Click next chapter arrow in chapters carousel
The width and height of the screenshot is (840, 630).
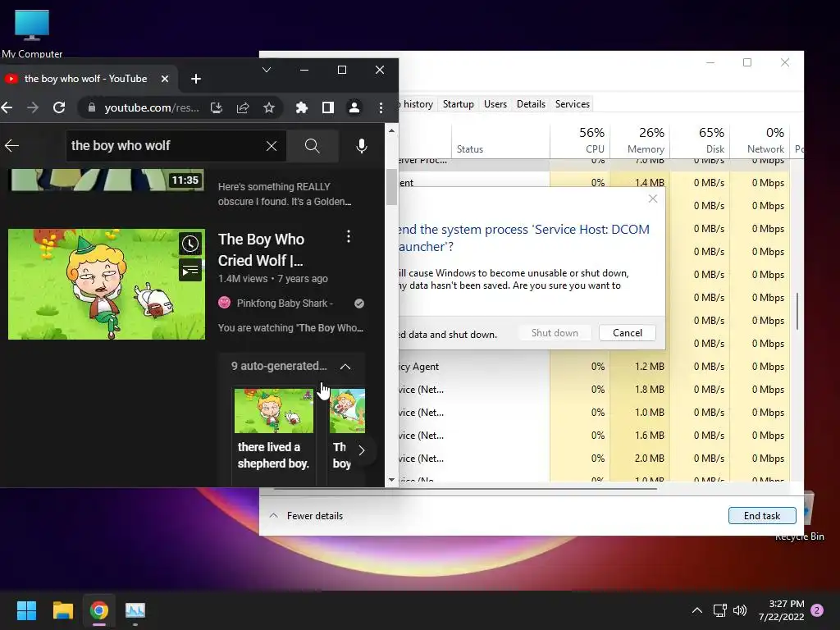[362, 450]
